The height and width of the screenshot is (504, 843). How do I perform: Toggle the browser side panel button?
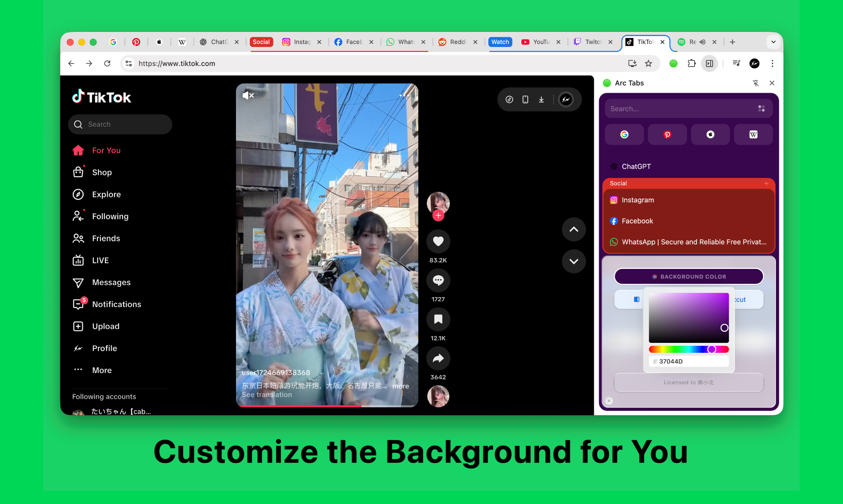[x=709, y=64]
